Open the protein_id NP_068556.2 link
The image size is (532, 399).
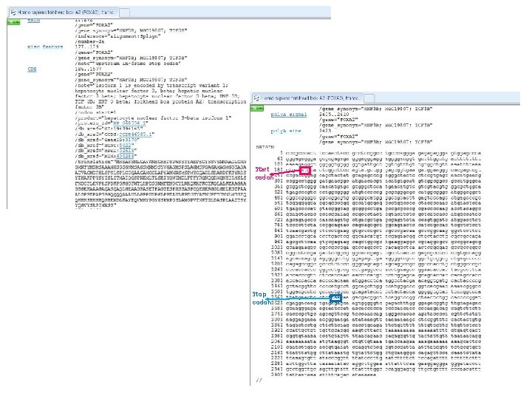point(129,123)
